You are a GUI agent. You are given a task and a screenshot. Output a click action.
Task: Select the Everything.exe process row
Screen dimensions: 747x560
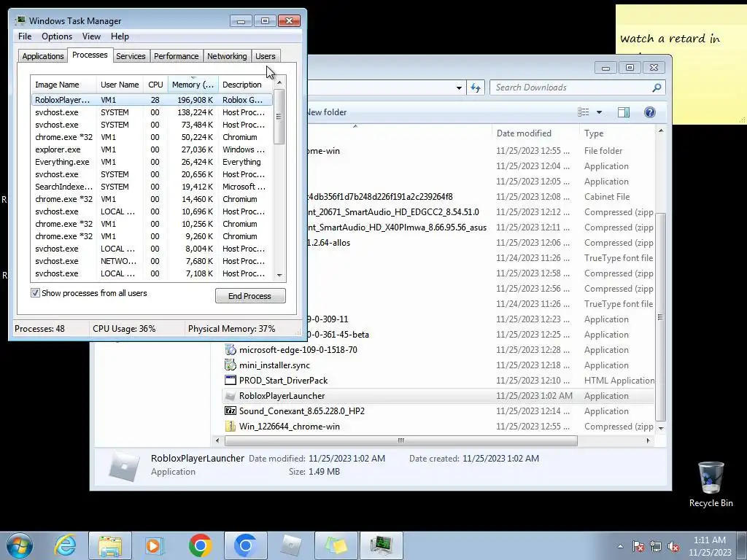[152, 162]
